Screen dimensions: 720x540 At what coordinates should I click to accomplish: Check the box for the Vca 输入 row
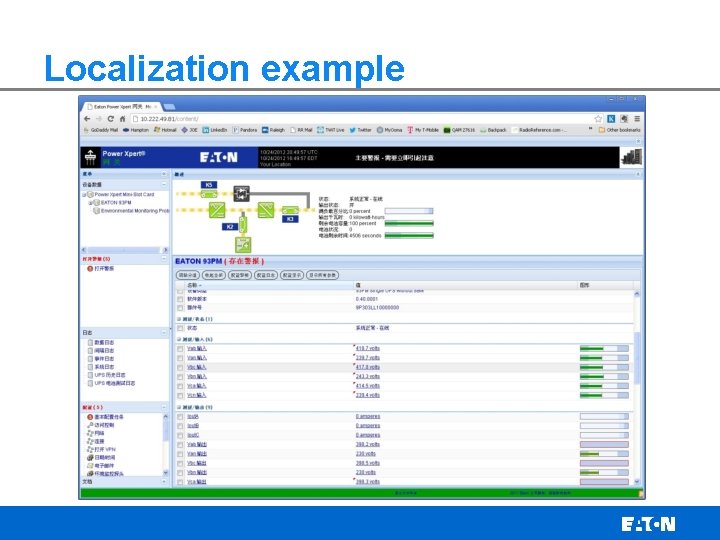pyautogui.click(x=180, y=386)
